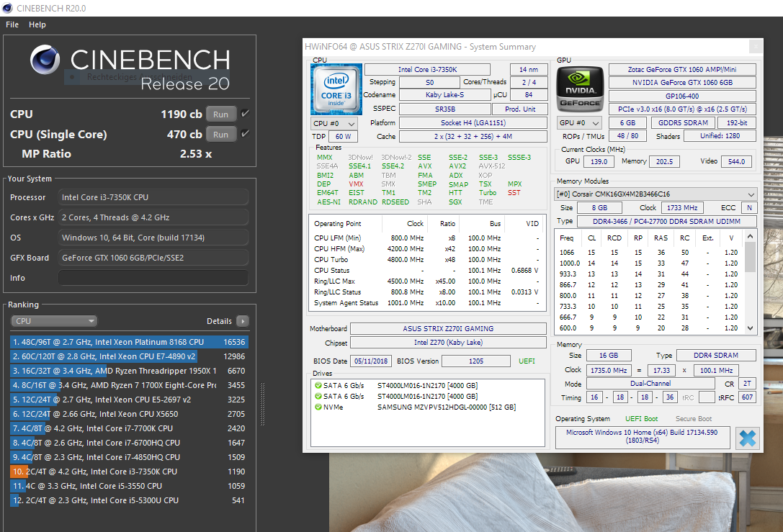Open the GPU #0 selector dropdown
This screenshot has height=532, width=783.
(578, 123)
